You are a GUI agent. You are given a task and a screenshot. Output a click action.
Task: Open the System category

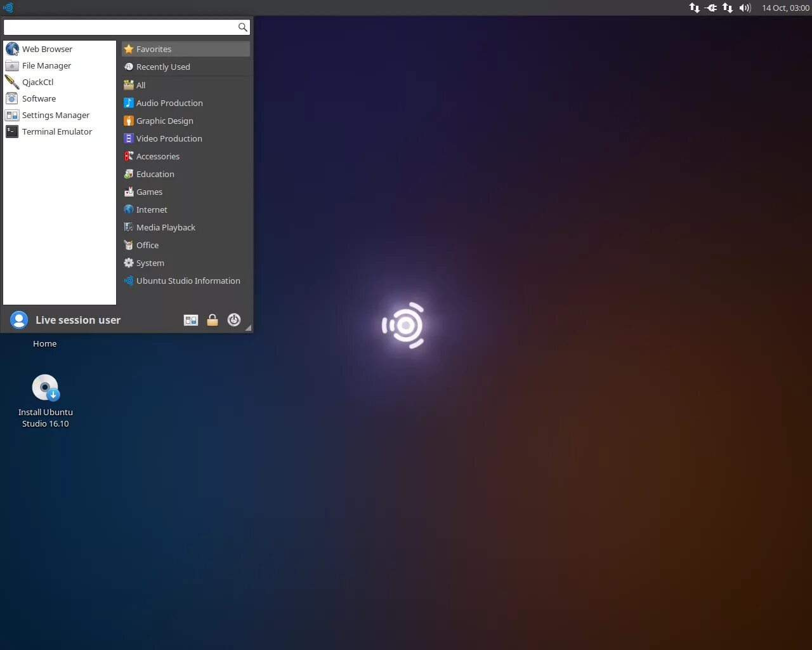click(x=150, y=263)
